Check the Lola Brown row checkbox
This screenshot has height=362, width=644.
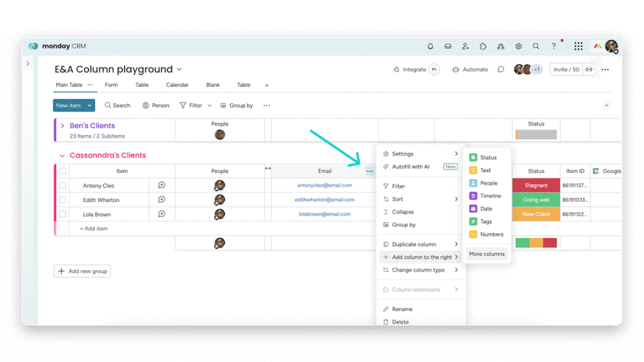(x=62, y=214)
